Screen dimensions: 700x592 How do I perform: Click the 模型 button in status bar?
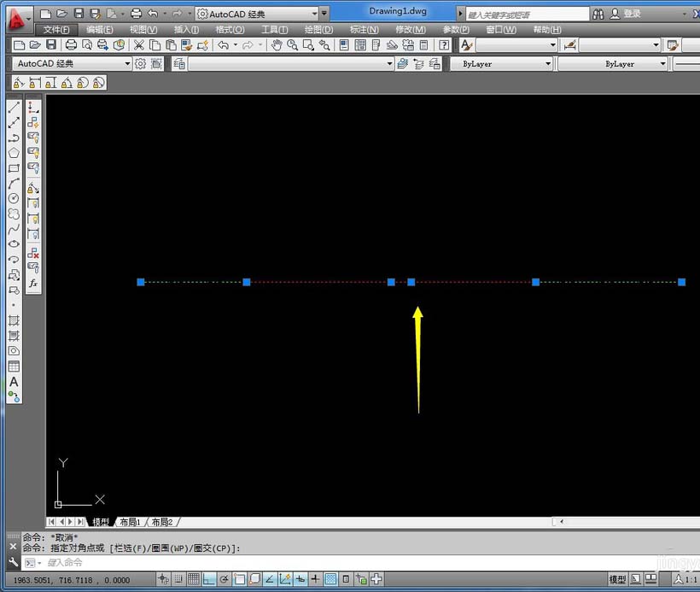(x=617, y=579)
